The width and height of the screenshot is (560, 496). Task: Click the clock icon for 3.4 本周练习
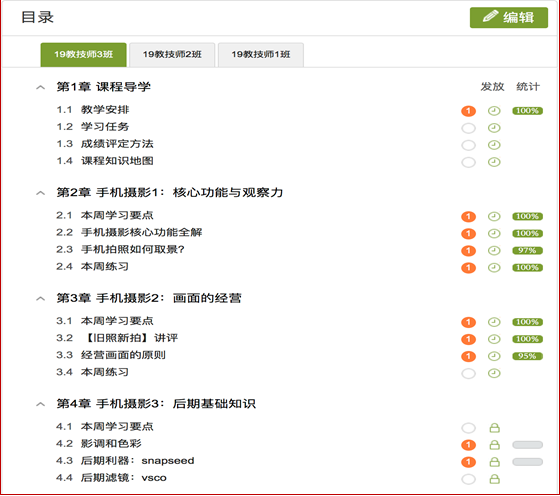pos(494,373)
